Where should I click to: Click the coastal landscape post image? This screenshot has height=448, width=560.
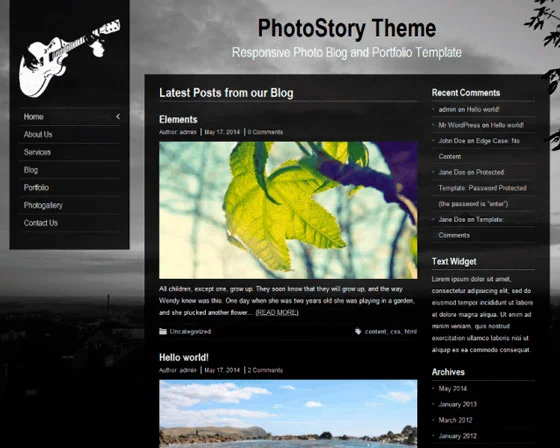288,414
